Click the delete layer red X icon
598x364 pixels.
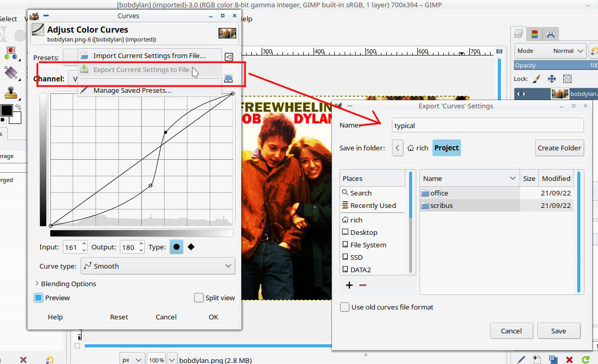pyautogui.click(x=569, y=359)
